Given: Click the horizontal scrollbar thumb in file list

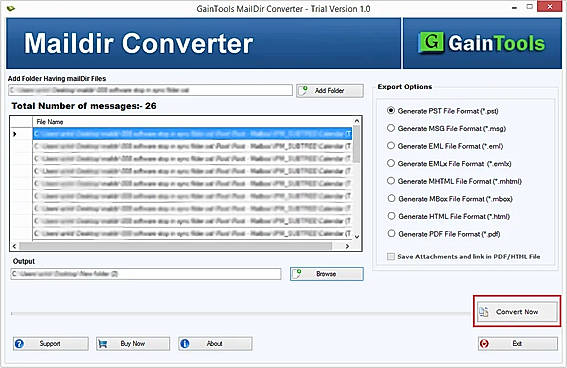Looking at the screenshot, I should coord(175,246).
